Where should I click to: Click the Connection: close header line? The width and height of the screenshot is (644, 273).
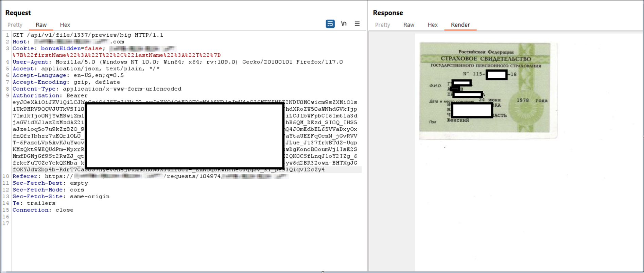pos(43,210)
